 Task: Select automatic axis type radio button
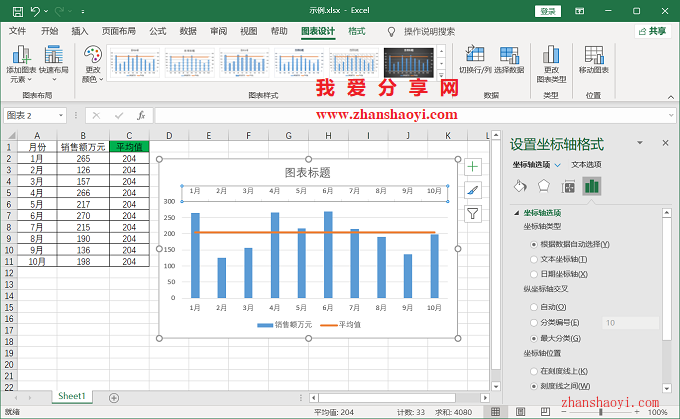pos(534,245)
